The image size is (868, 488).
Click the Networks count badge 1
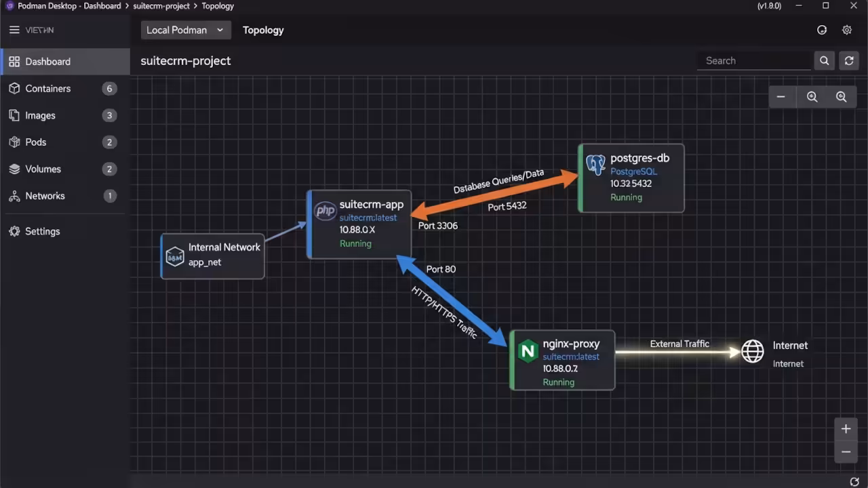coord(109,196)
